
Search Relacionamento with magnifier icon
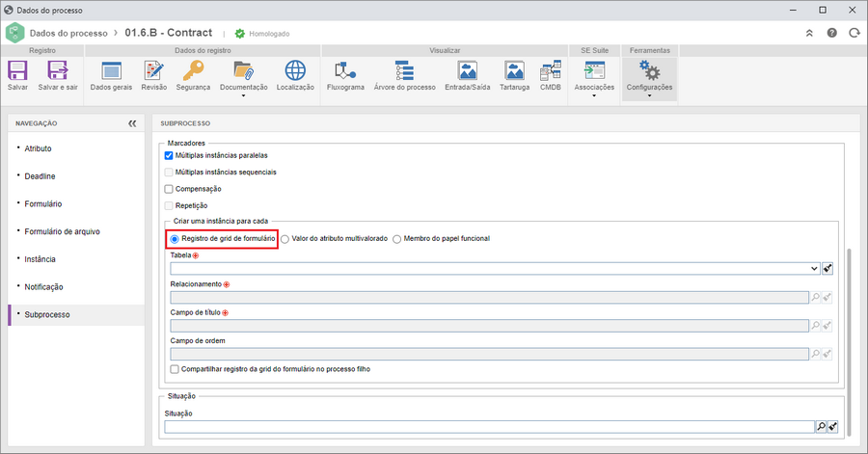tap(815, 298)
